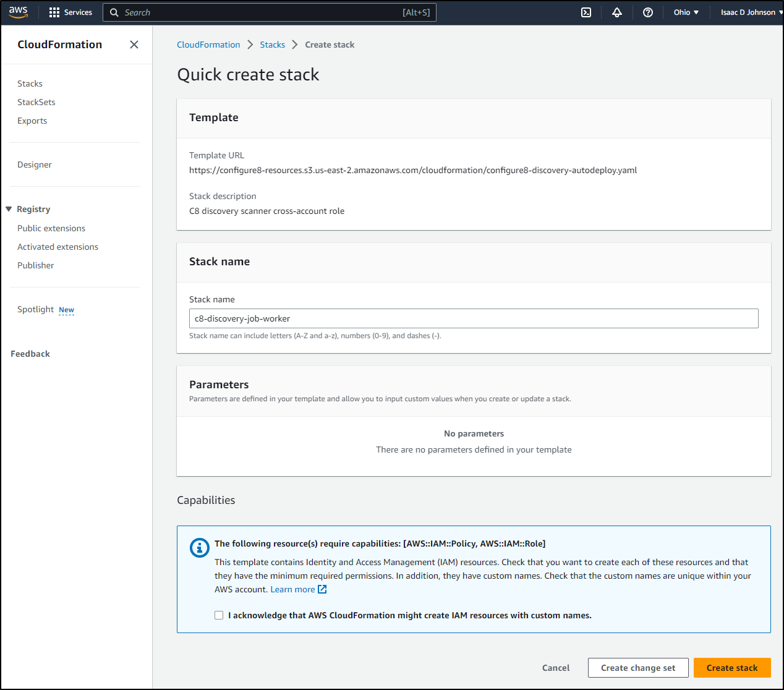Open StackSets in the sidebar
Viewport: 784px width, 690px height.
36,102
